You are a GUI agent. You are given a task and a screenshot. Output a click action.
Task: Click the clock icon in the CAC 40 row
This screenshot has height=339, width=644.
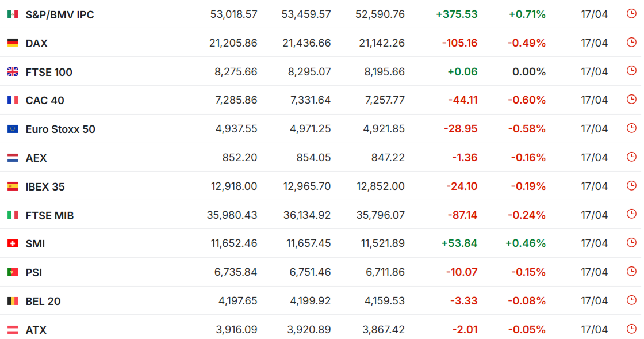click(x=631, y=100)
